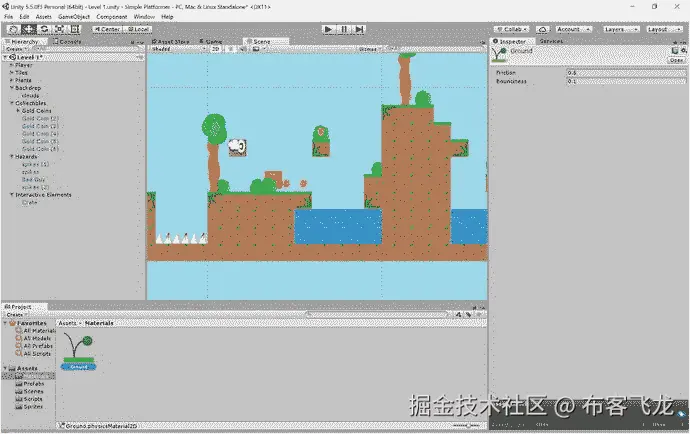Start Play mode with the Play button
The height and width of the screenshot is (434, 690).
328,29
